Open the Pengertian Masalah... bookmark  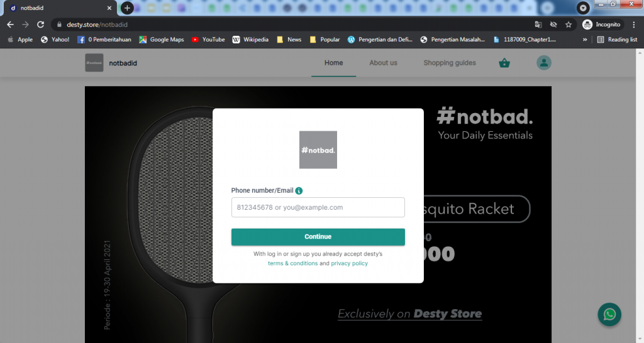click(453, 40)
